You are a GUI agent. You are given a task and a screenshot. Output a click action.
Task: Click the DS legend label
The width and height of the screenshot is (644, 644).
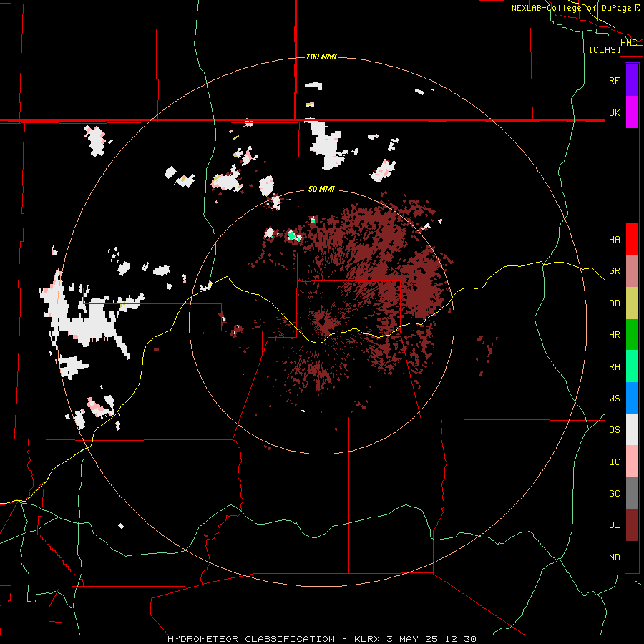pyautogui.click(x=614, y=430)
